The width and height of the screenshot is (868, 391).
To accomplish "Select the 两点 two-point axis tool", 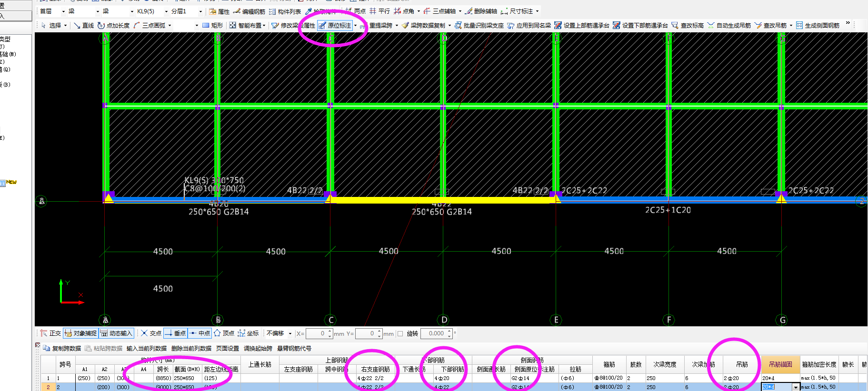I will pos(355,11).
